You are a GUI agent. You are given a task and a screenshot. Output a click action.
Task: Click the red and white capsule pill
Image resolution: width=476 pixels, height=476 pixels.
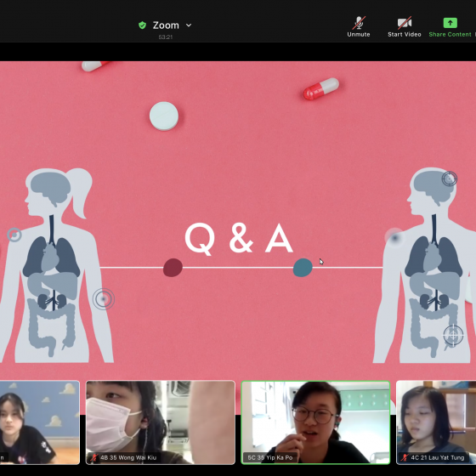coord(321,88)
